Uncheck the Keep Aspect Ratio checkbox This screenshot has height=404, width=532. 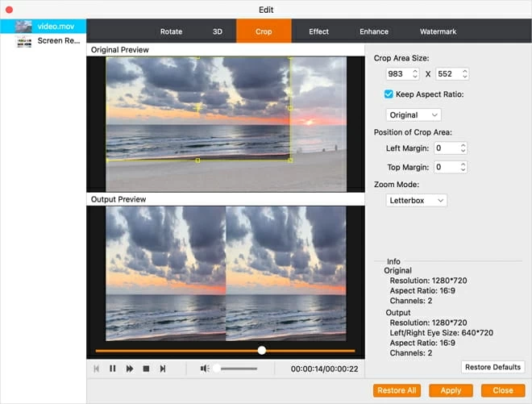point(389,94)
